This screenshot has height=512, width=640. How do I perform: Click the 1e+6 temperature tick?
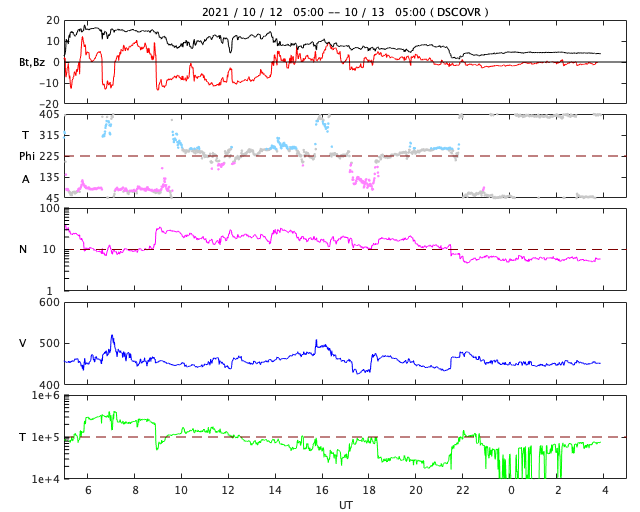pos(46,396)
